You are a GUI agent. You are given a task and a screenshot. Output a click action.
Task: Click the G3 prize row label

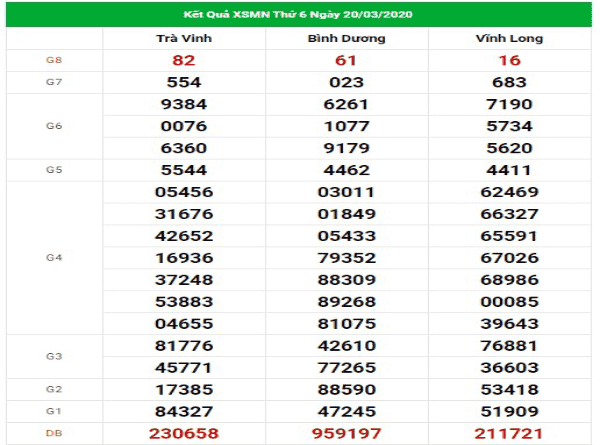pyautogui.click(x=54, y=356)
